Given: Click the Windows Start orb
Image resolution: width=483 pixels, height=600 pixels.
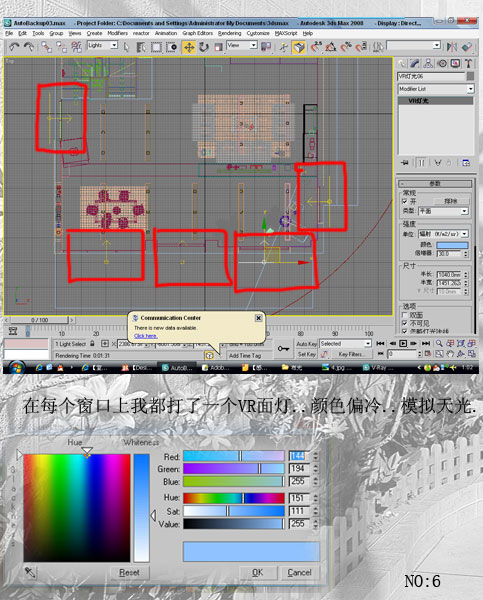Looking at the screenshot, I should 16,367.
